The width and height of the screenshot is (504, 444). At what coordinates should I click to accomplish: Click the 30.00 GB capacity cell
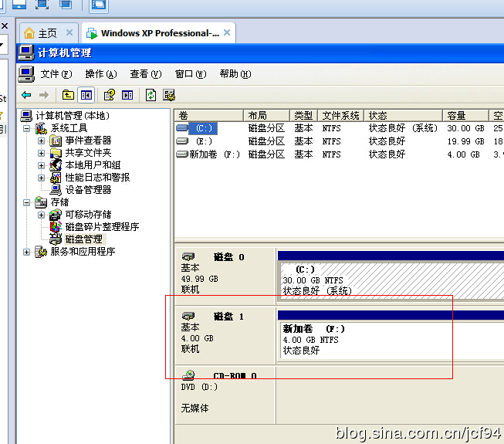click(x=465, y=128)
